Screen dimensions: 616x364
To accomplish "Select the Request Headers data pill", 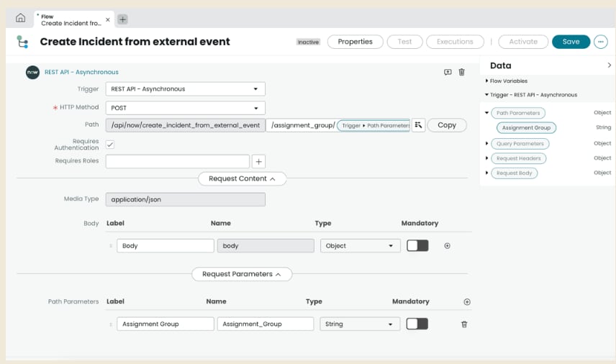I will click(x=519, y=158).
